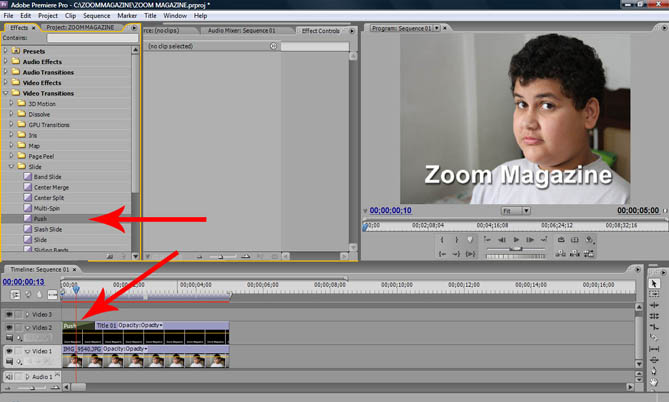669x402 pixels.
Task: Activate the Hand tool
Action: pos(655,384)
